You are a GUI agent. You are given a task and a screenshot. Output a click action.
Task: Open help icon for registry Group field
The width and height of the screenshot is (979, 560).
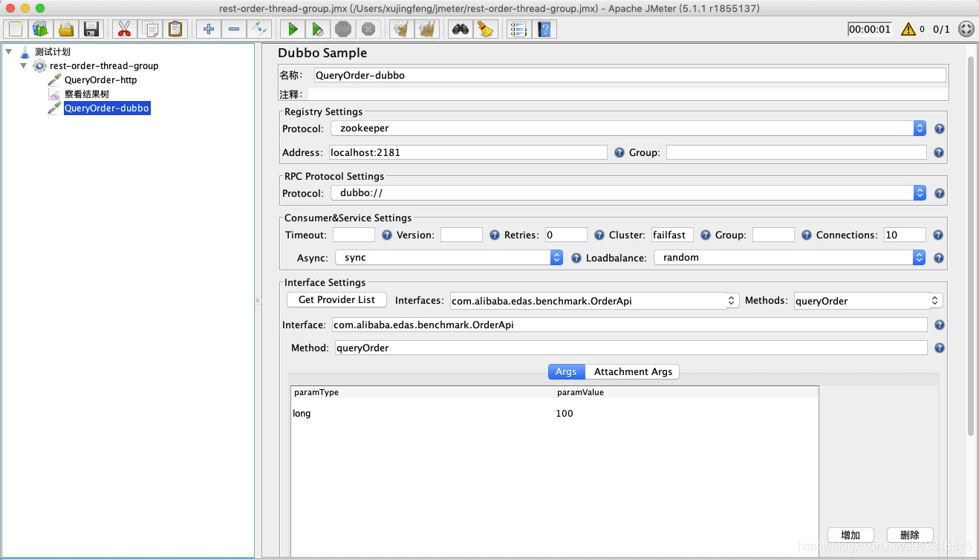point(939,152)
